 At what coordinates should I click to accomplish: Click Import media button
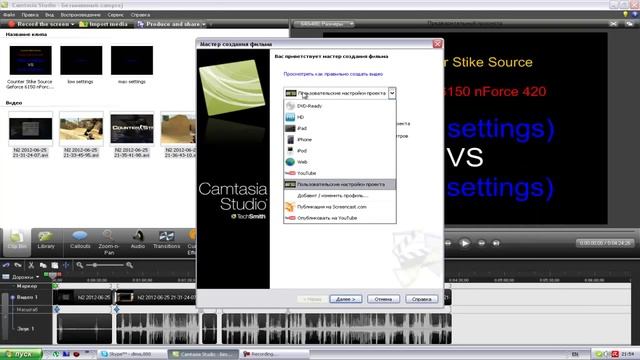103,24
